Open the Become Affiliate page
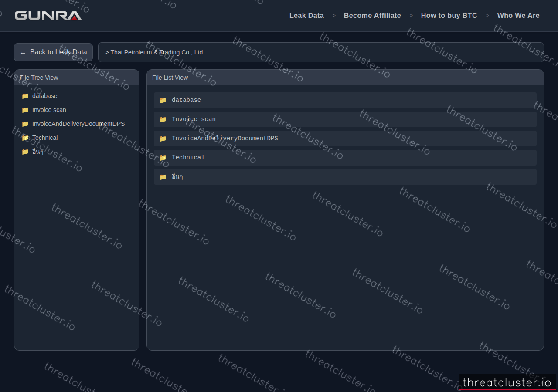The width and height of the screenshot is (558, 392). 372,16
